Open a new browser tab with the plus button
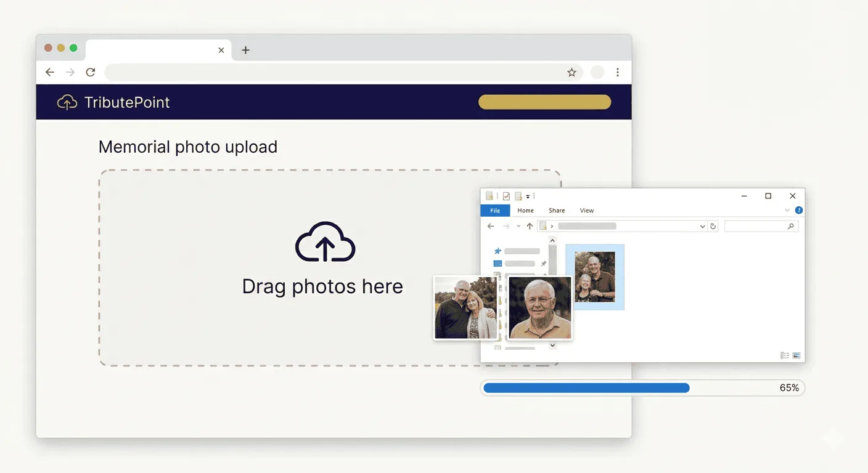This screenshot has width=868, height=473. [245, 50]
